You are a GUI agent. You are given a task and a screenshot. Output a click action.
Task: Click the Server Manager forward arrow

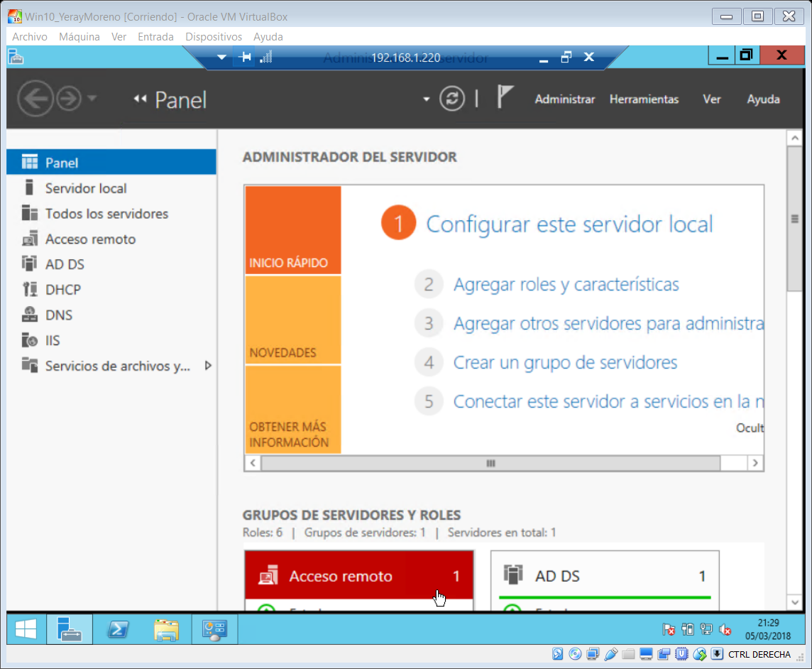69,99
